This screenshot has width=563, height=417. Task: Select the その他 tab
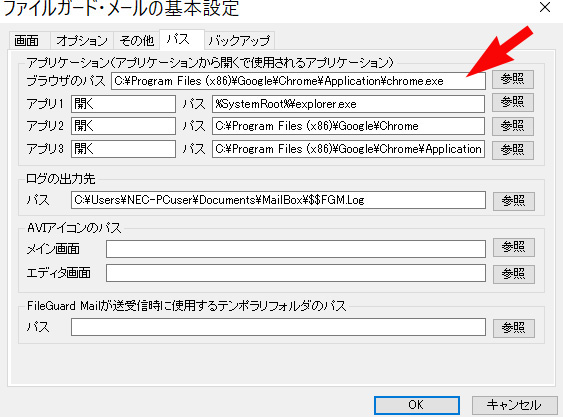click(x=136, y=40)
